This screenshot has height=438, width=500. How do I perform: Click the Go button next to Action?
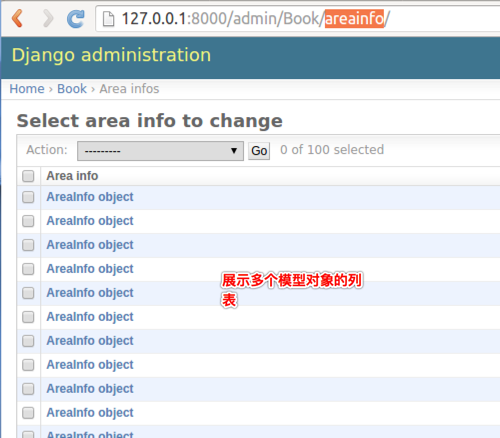click(259, 151)
